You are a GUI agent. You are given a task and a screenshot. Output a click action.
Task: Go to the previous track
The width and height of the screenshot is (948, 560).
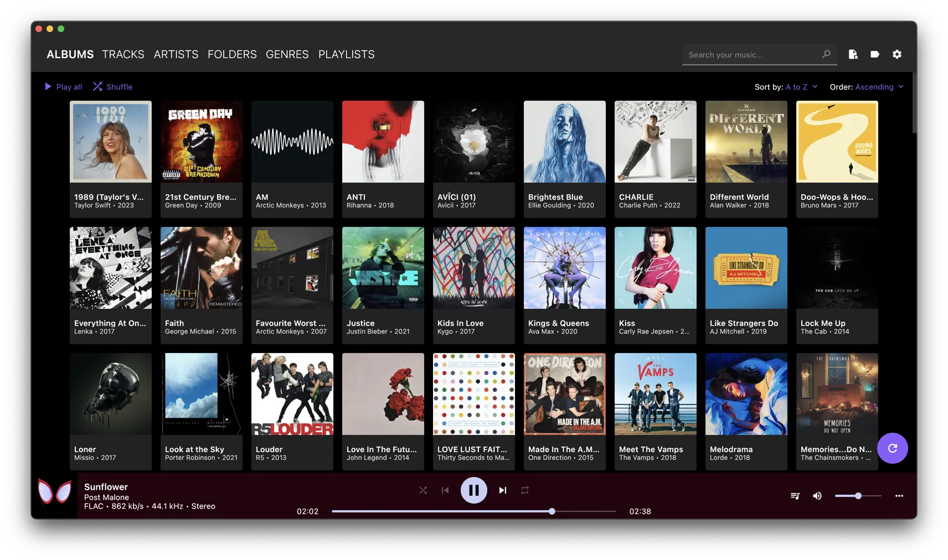coord(445,490)
